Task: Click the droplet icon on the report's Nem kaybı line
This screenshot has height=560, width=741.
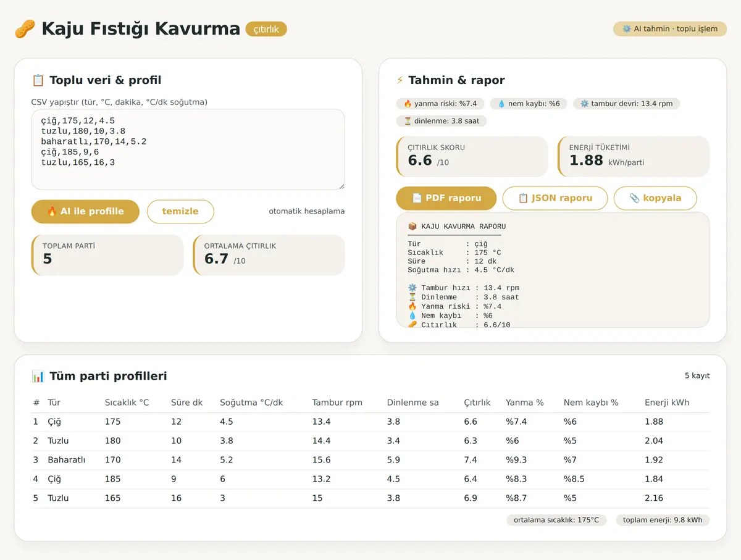Action: click(412, 316)
